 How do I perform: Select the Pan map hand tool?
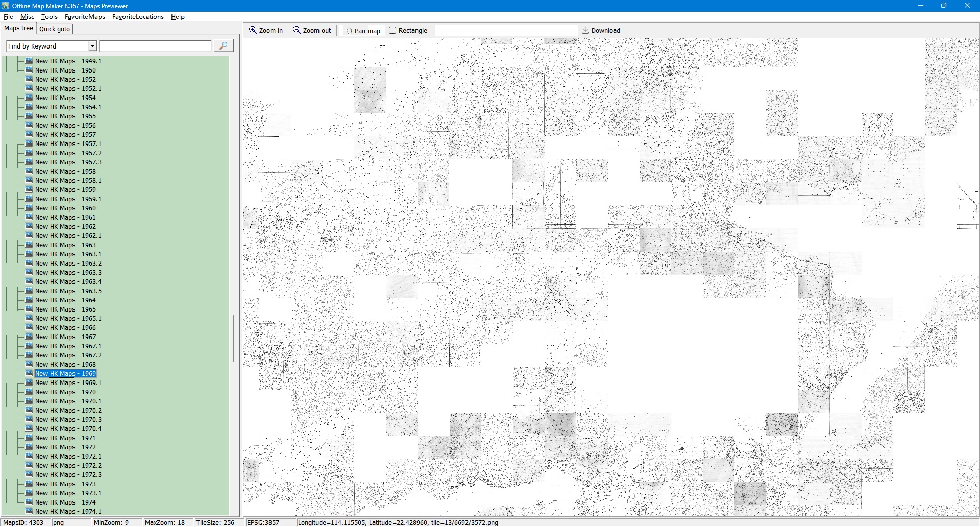(349, 31)
